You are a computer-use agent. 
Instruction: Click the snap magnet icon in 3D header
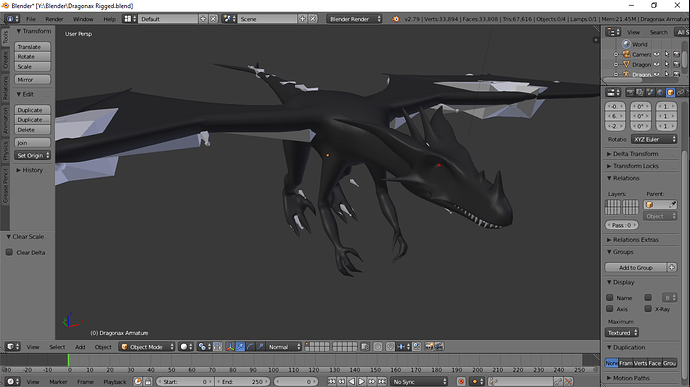tap(390, 347)
